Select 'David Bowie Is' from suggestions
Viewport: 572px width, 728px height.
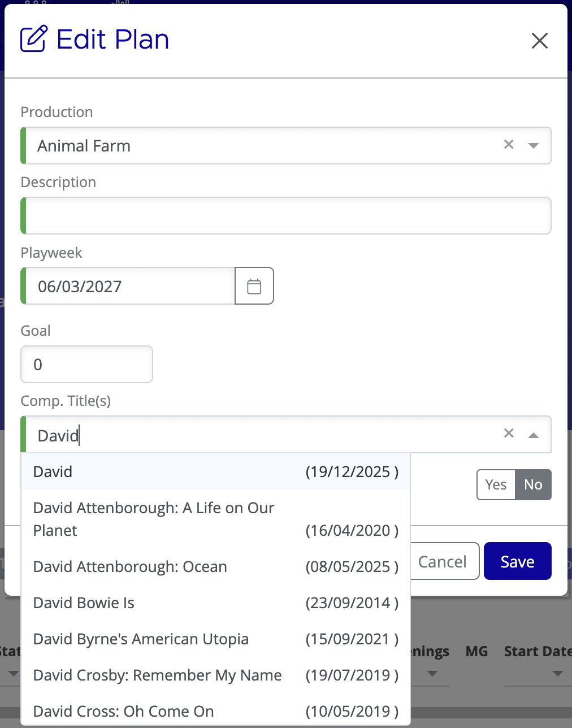[84, 603]
